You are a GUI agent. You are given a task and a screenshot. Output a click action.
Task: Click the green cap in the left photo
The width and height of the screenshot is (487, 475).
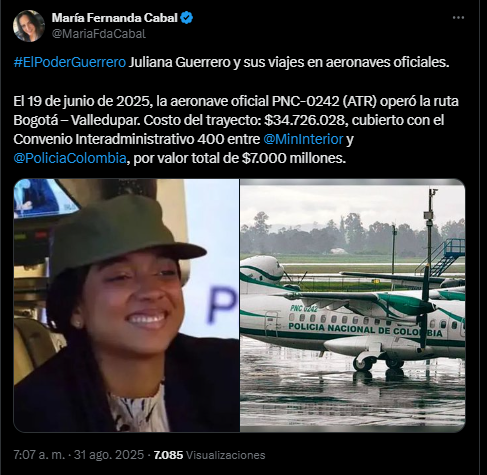coord(125,233)
